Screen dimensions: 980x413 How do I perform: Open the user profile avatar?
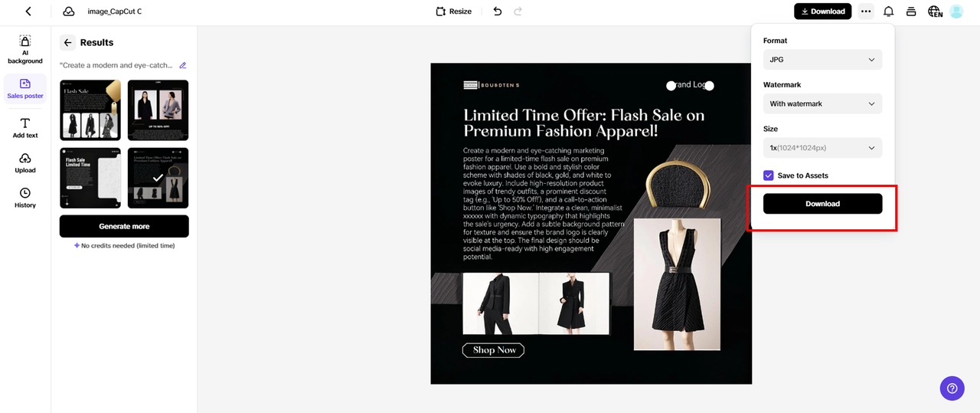pos(956,11)
